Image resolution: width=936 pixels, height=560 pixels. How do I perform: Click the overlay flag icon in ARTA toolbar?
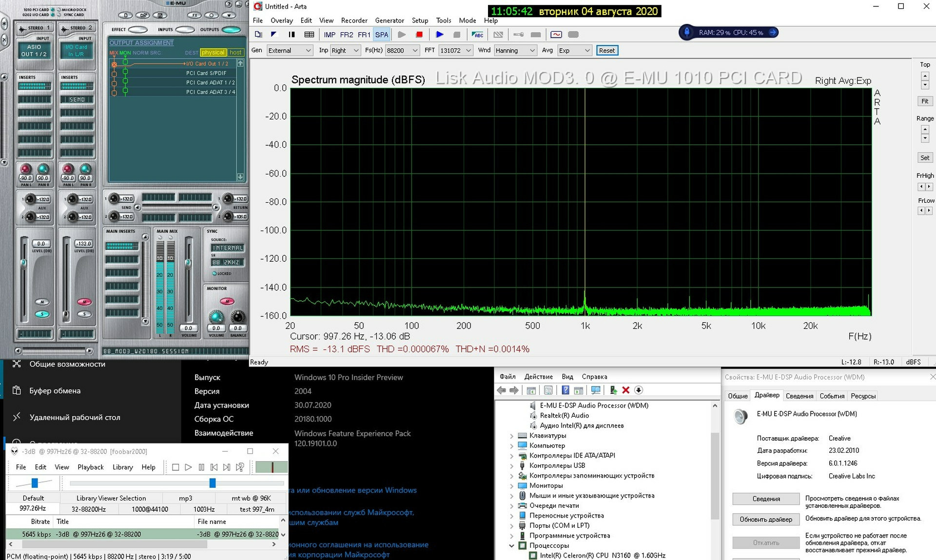pos(274,35)
